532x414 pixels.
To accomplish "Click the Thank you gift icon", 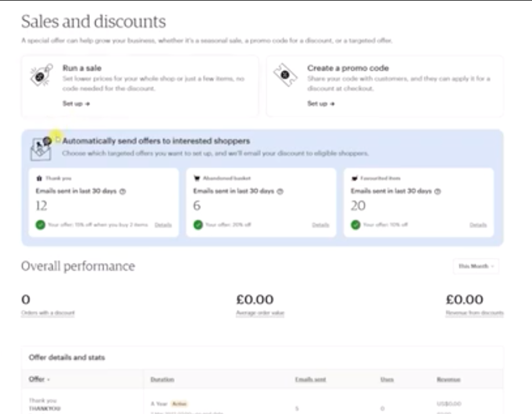I will (39, 178).
